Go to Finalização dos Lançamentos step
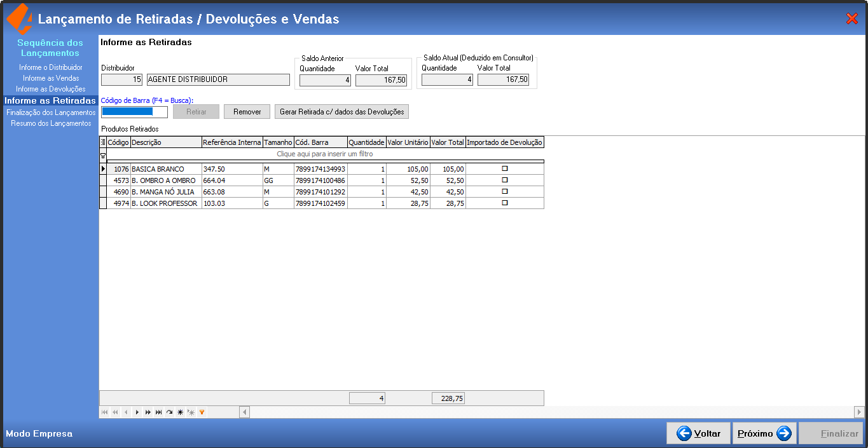The width and height of the screenshot is (868, 448). click(x=51, y=112)
